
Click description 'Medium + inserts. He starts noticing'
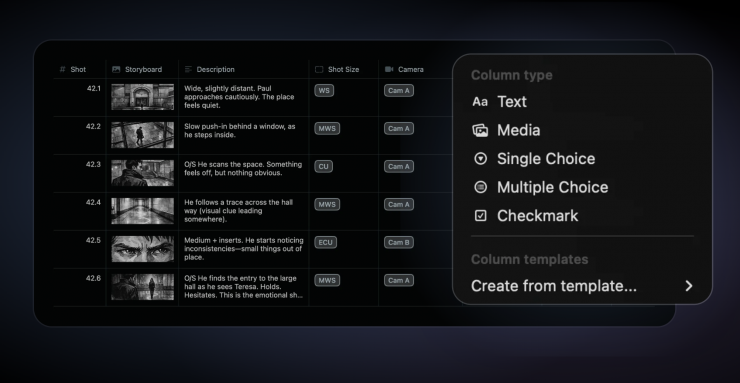(x=244, y=249)
